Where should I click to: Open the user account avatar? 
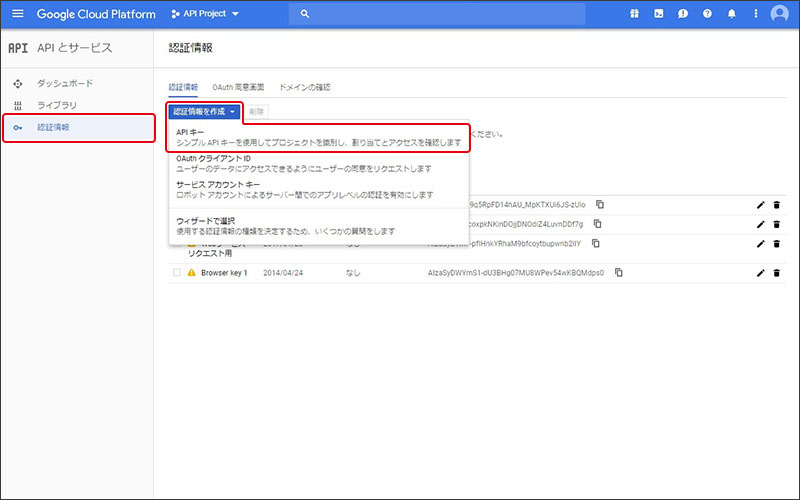(779, 13)
